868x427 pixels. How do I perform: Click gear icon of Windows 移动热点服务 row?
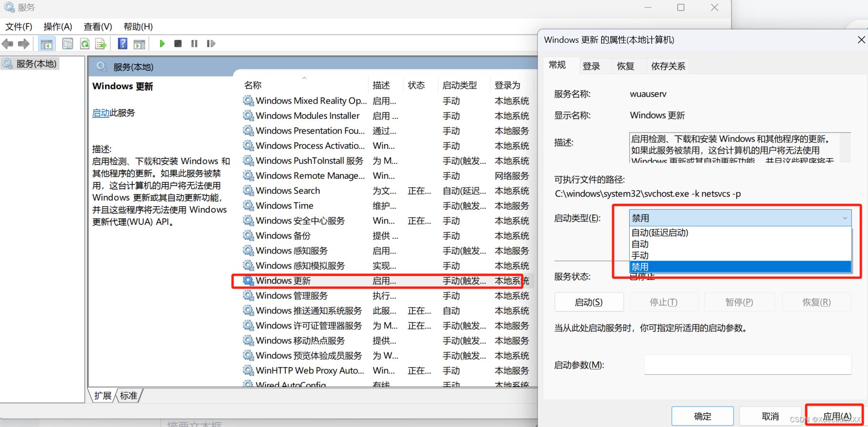coord(248,340)
